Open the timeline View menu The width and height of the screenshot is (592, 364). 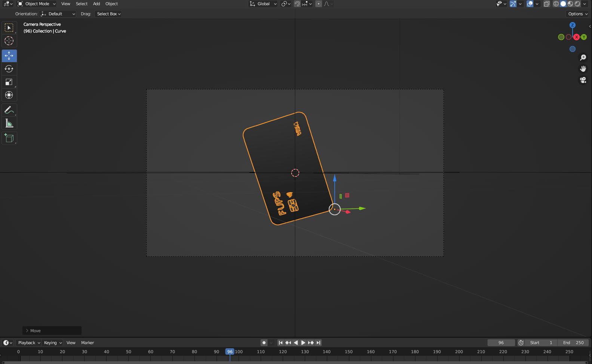[x=71, y=343]
